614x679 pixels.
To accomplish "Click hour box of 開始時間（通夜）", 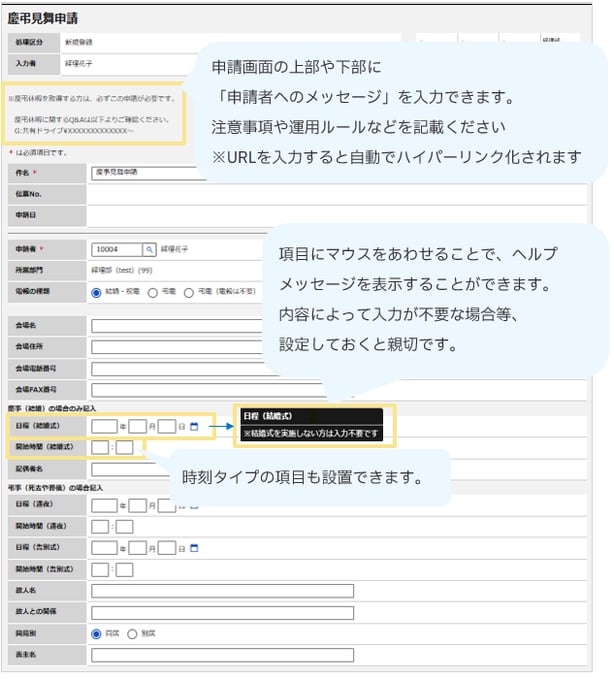I will coord(100,527).
